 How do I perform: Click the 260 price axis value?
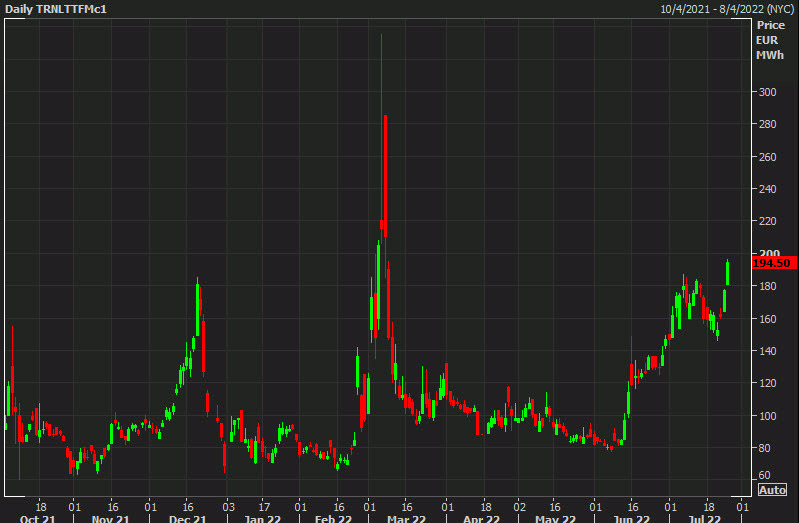click(767, 156)
